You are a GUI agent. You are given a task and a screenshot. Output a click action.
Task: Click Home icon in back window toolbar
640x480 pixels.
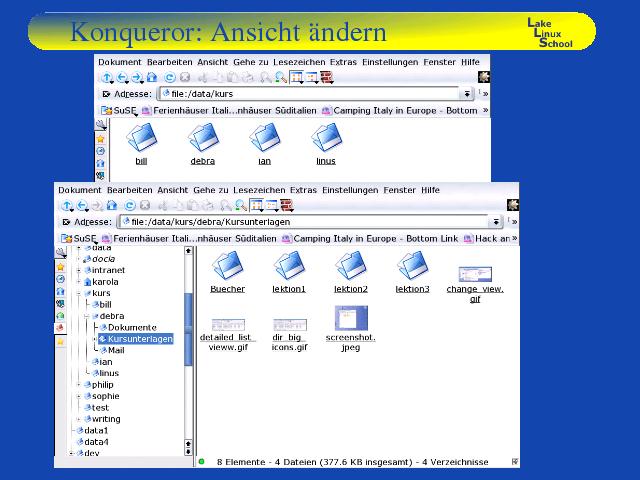pos(152,77)
